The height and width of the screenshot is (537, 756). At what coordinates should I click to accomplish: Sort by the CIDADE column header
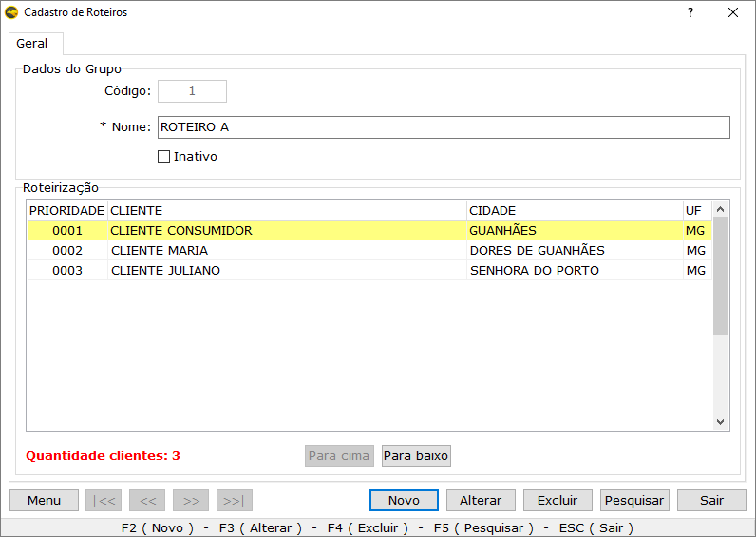[x=574, y=210]
